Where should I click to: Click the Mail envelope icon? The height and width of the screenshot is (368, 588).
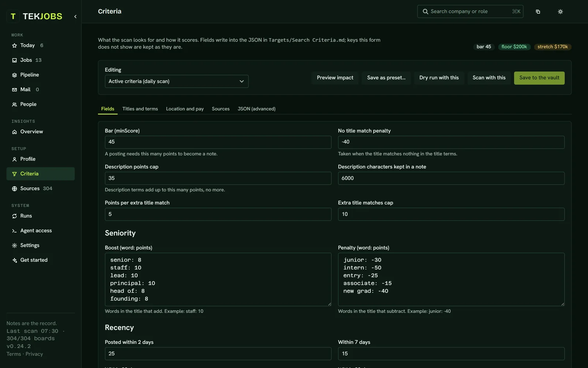14,90
